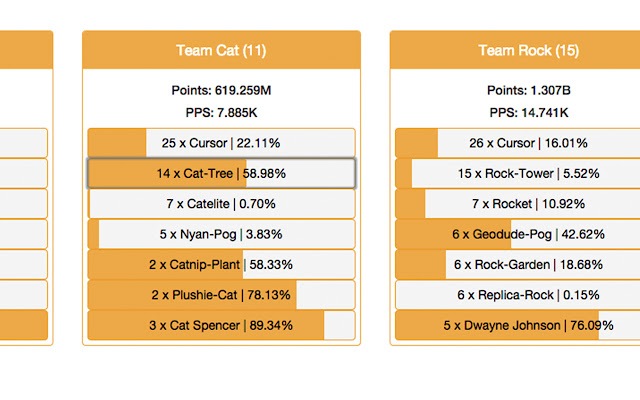Buy the 25 x Cursor upgrade for Team Cat

point(221,143)
